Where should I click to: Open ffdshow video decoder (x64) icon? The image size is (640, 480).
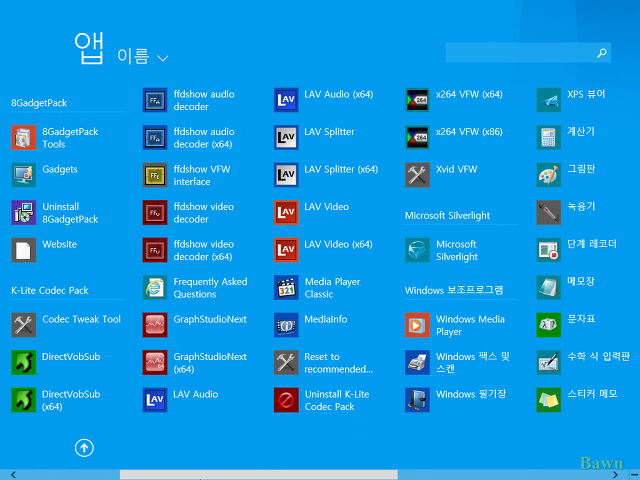155,250
